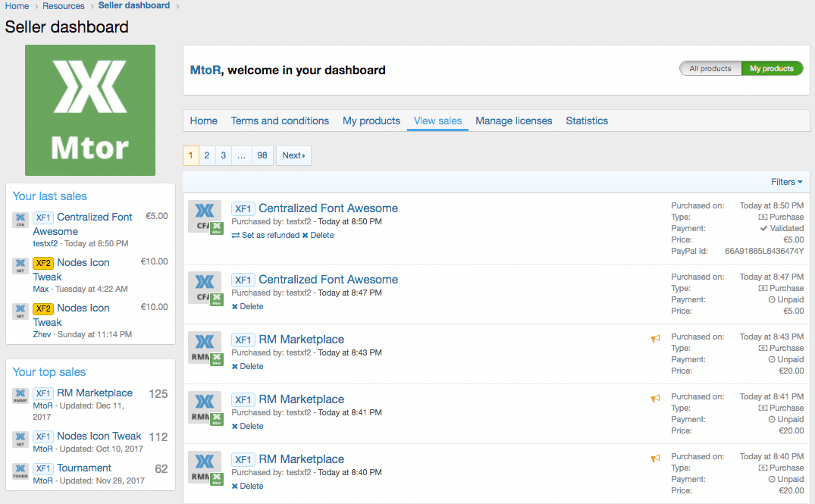Switch to Manage licenses tab

513,121
